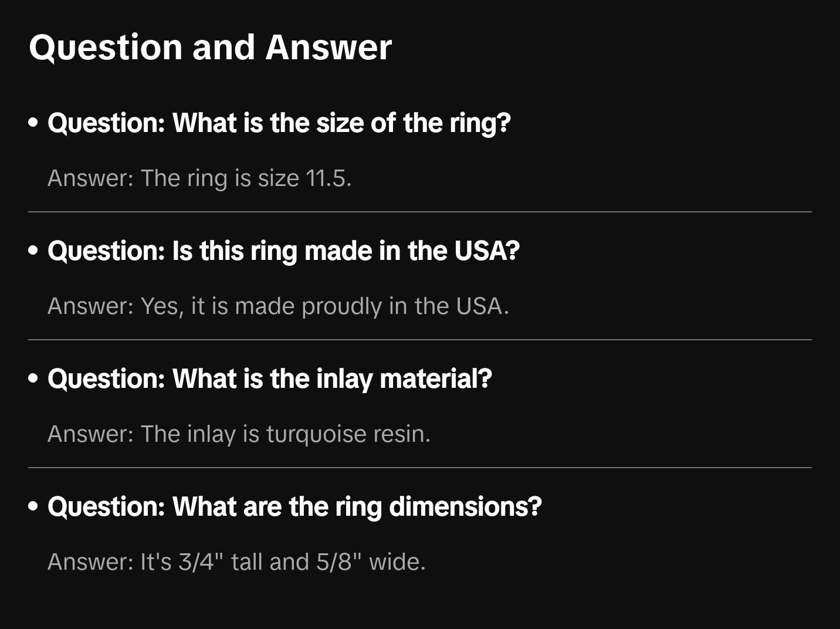Click the "made in the USA" question
The width and height of the screenshot is (840, 629).
tap(284, 251)
